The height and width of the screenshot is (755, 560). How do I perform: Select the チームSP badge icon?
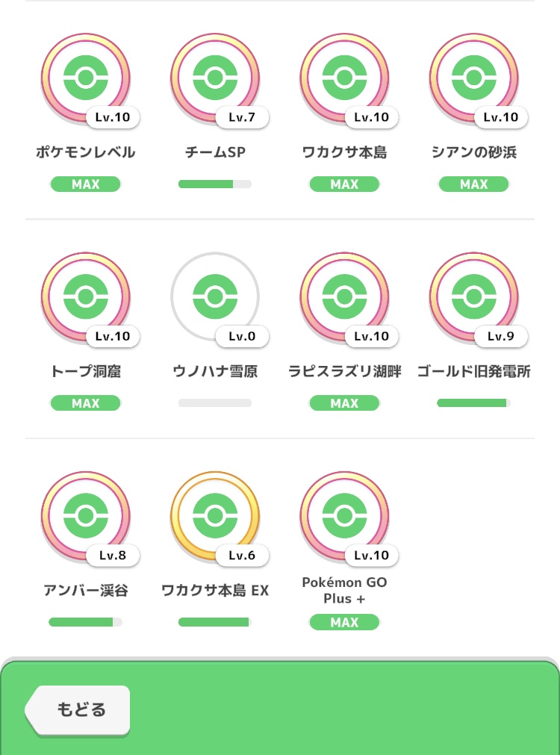[215, 78]
